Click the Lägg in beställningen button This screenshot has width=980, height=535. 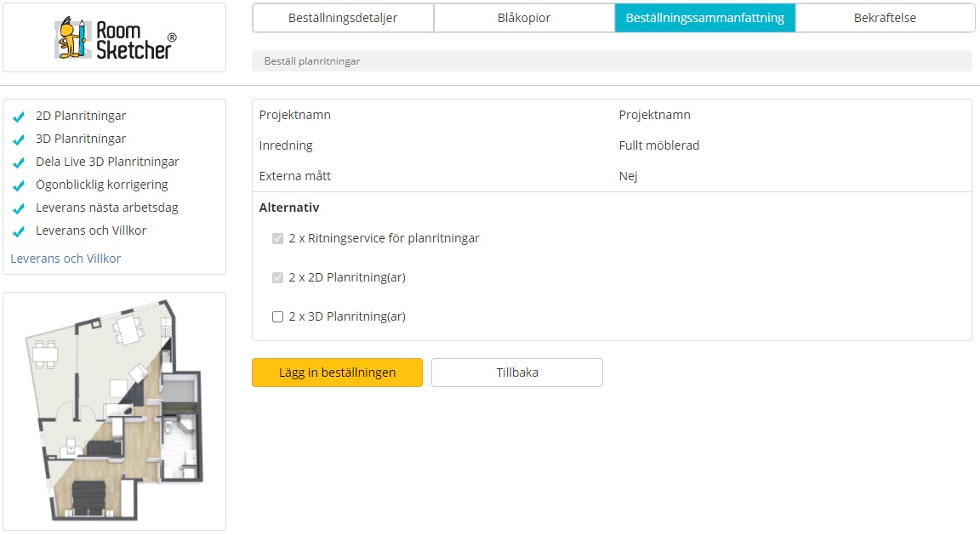click(x=337, y=373)
